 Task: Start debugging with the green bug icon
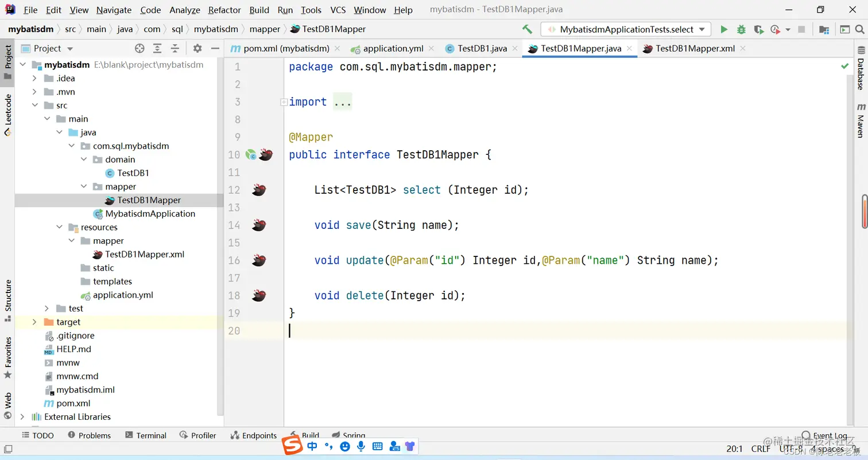(741, 29)
